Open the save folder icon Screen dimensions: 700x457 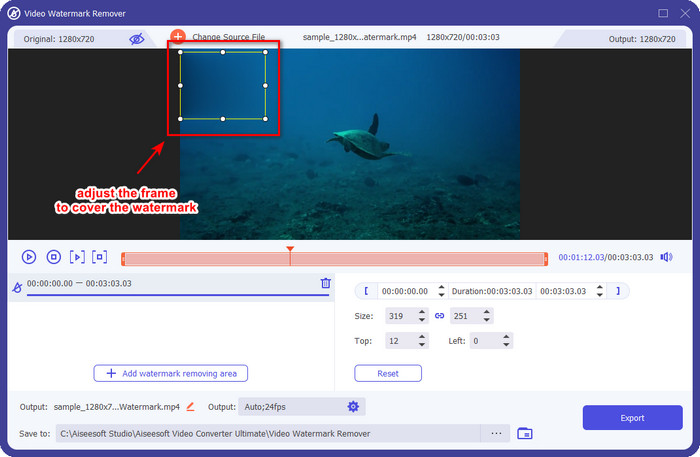click(525, 433)
